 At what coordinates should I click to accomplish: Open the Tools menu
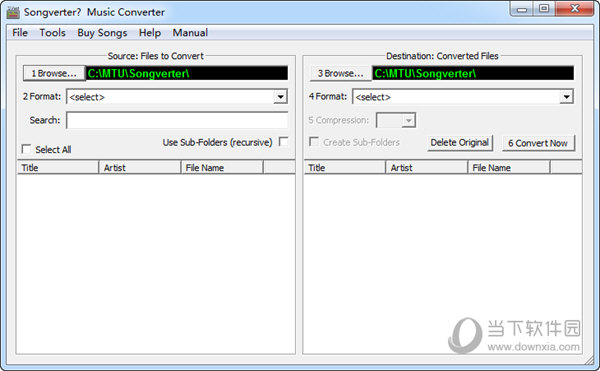tap(52, 33)
